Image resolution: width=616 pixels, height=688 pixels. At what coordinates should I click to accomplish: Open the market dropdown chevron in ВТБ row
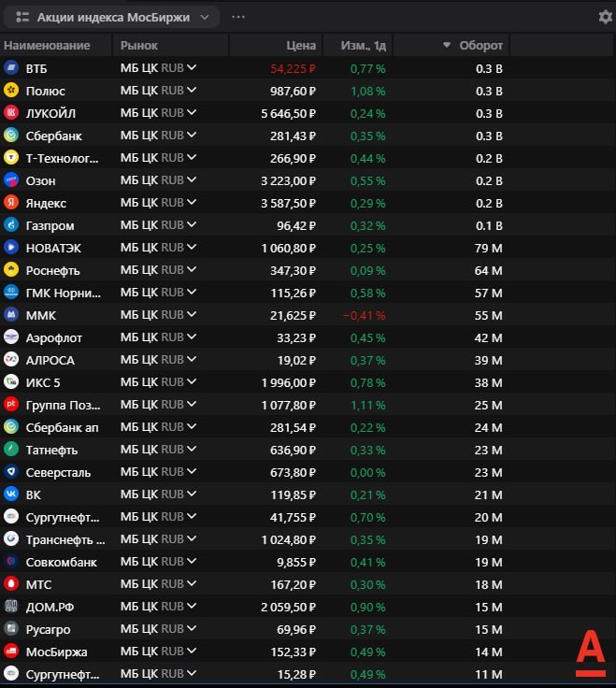[x=192, y=67]
